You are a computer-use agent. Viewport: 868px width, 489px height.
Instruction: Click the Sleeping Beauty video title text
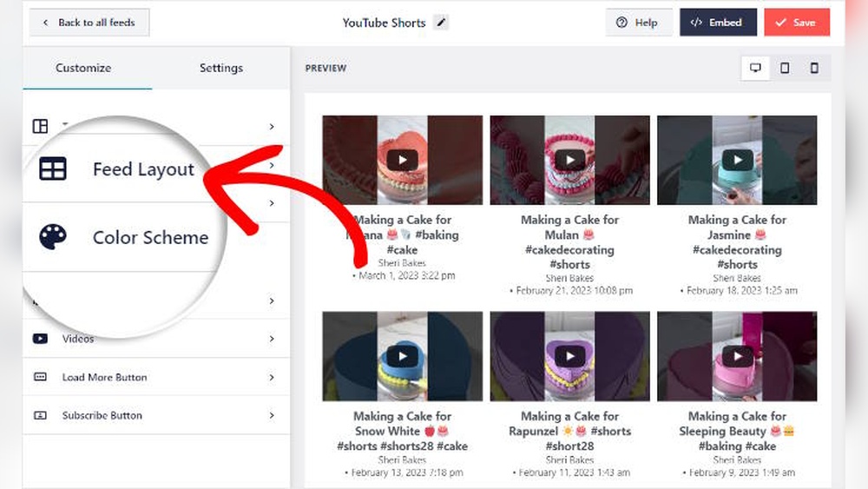click(x=737, y=431)
